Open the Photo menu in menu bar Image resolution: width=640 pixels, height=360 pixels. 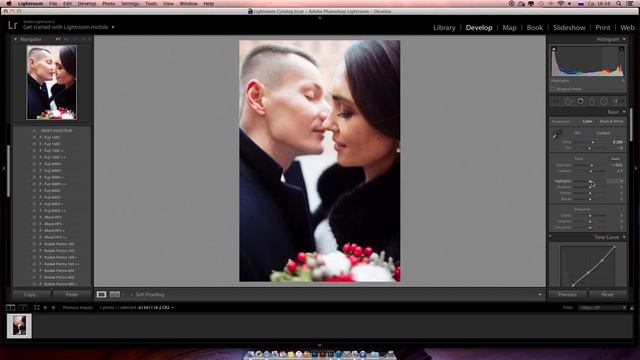[109, 4]
